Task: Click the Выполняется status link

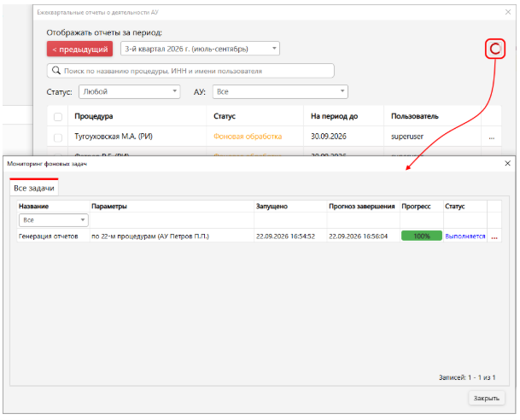Action: [465, 236]
